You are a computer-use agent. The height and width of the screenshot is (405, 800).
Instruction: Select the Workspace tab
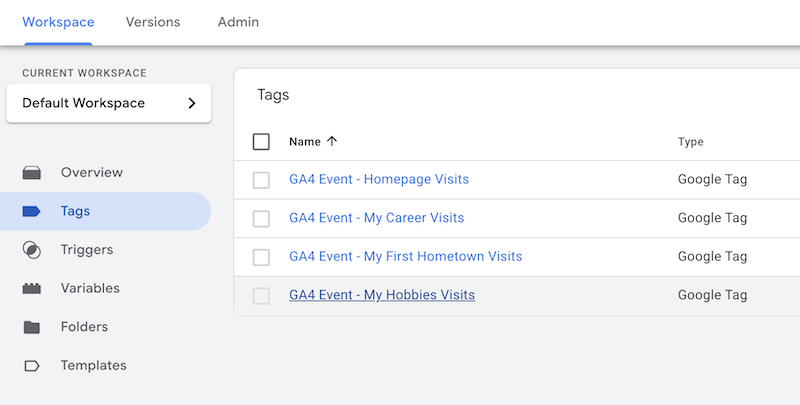58,22
